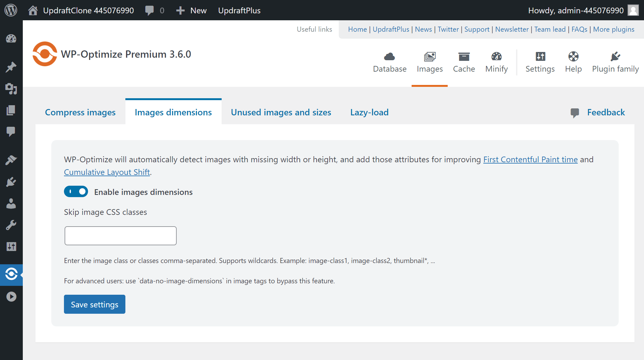Open the Plugins sidebar icon

(x=11, y=182)
